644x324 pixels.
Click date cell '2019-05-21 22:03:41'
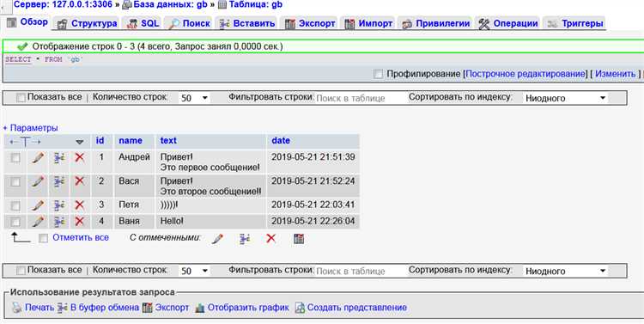[313, 205]
